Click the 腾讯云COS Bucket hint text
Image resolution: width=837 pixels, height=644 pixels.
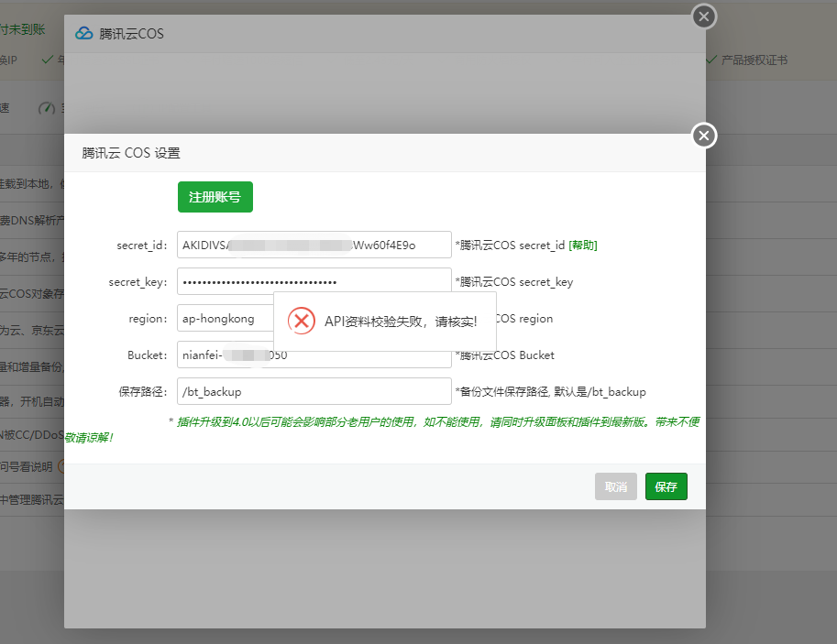coord(504,355)
